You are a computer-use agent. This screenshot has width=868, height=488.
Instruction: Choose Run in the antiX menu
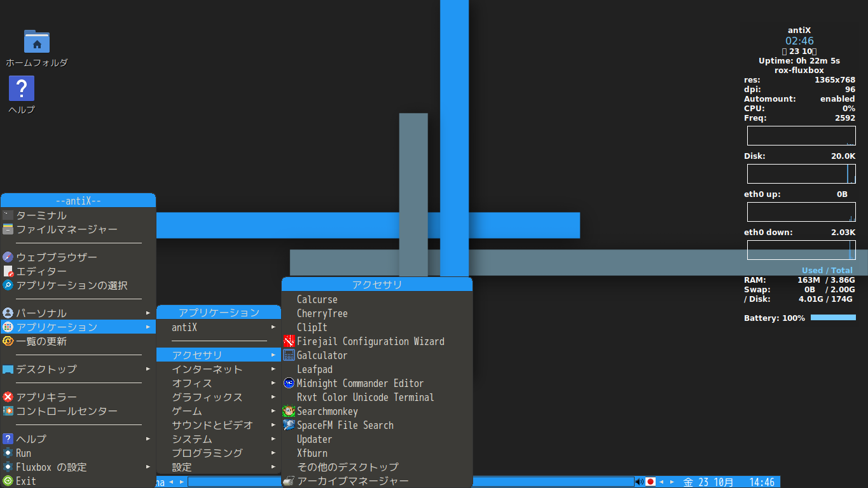pyautogui.click(x=78, y=453)
